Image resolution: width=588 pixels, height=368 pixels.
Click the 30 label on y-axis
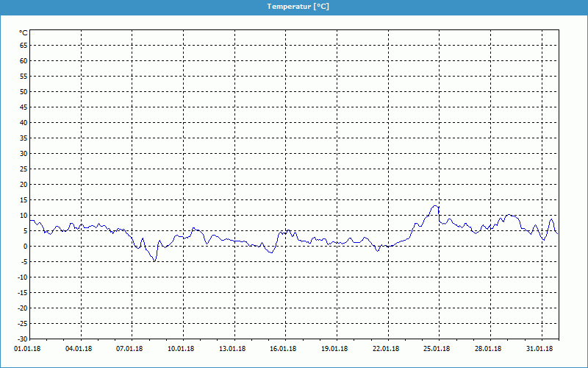(24, 154)
